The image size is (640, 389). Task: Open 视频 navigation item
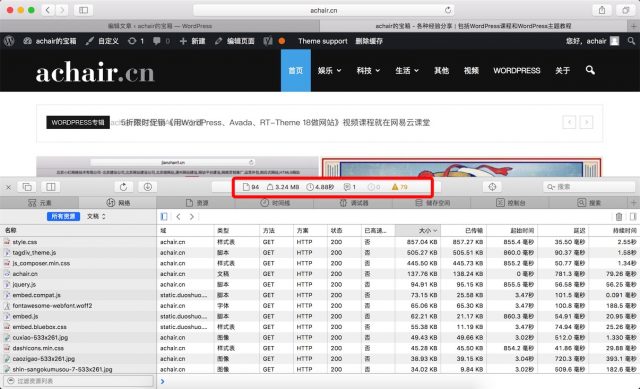(x=471, y=70)
